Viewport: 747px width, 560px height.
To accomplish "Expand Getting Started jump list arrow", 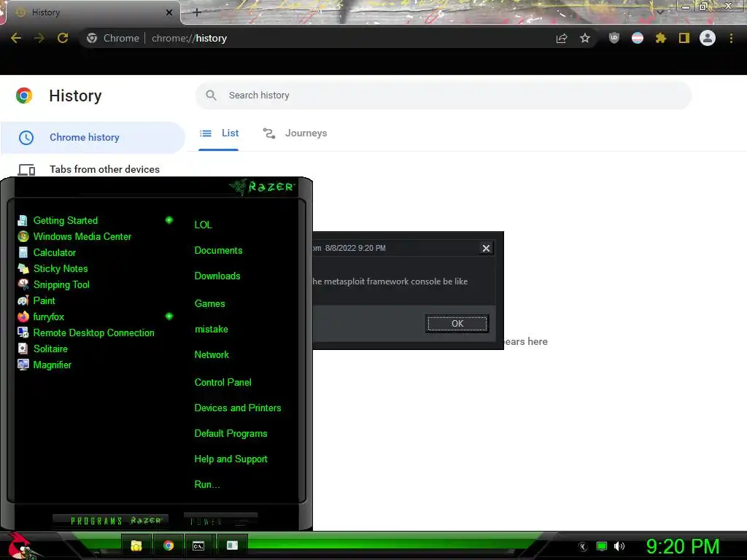I will pyautogui.click(x=169, y=220).
